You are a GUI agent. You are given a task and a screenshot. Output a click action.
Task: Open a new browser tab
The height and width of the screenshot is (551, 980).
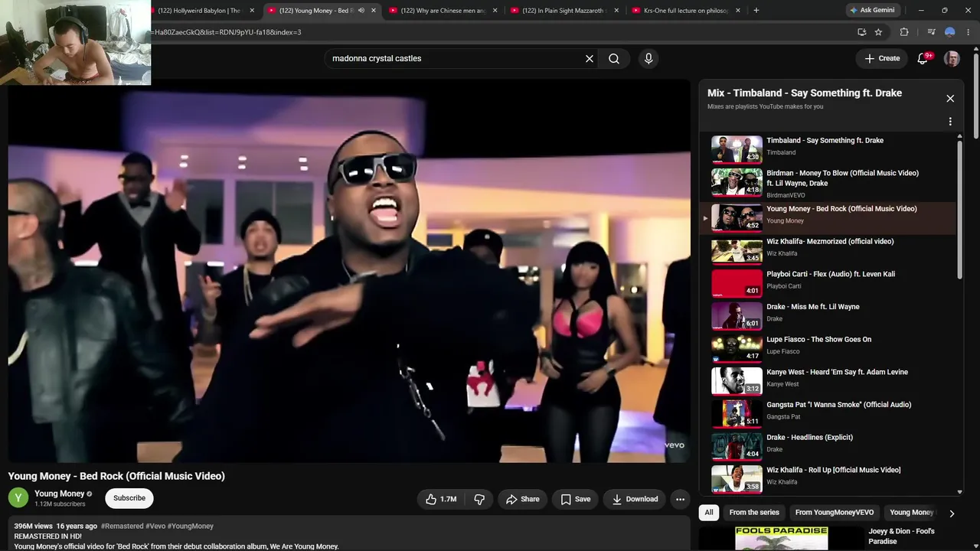756,11
